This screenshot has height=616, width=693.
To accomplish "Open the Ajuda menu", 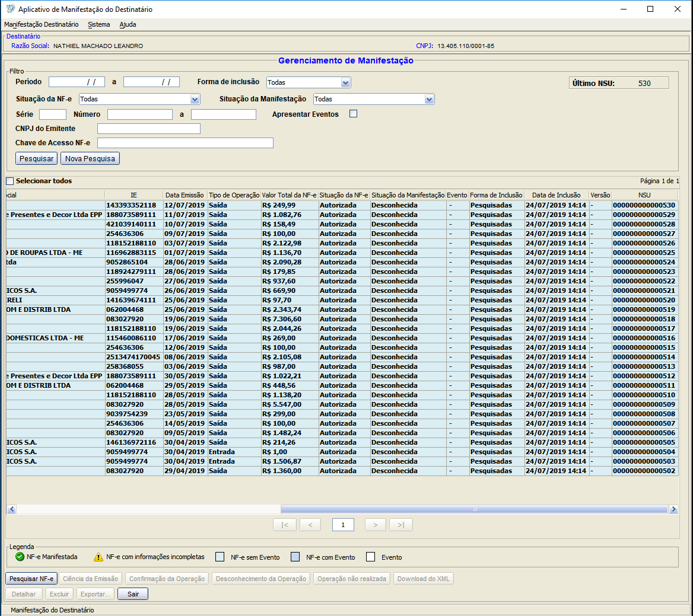I will [x=128, y=24].
